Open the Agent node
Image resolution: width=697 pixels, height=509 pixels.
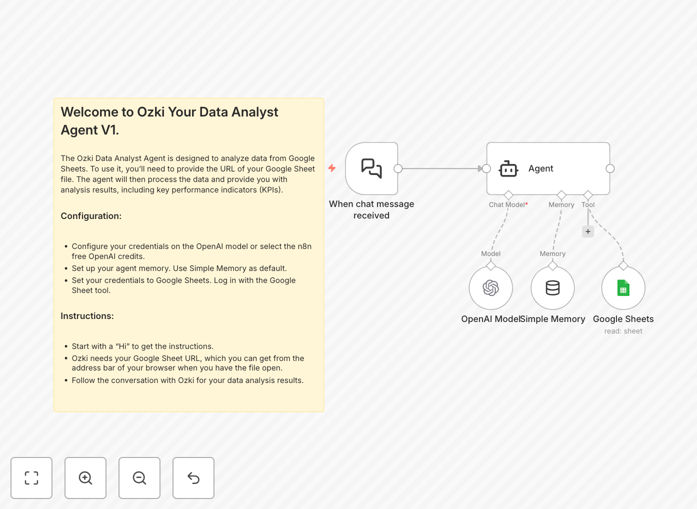point(548,168)
